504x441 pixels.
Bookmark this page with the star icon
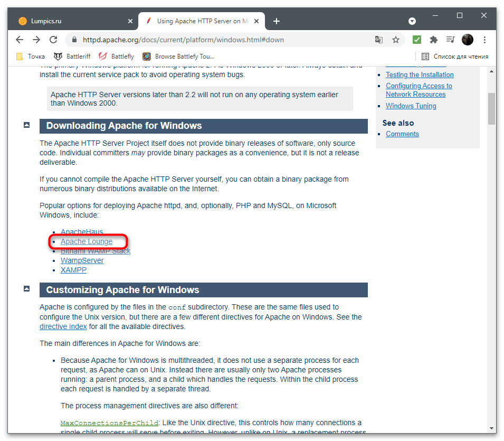pyautogui.click(x=396, y=40)
